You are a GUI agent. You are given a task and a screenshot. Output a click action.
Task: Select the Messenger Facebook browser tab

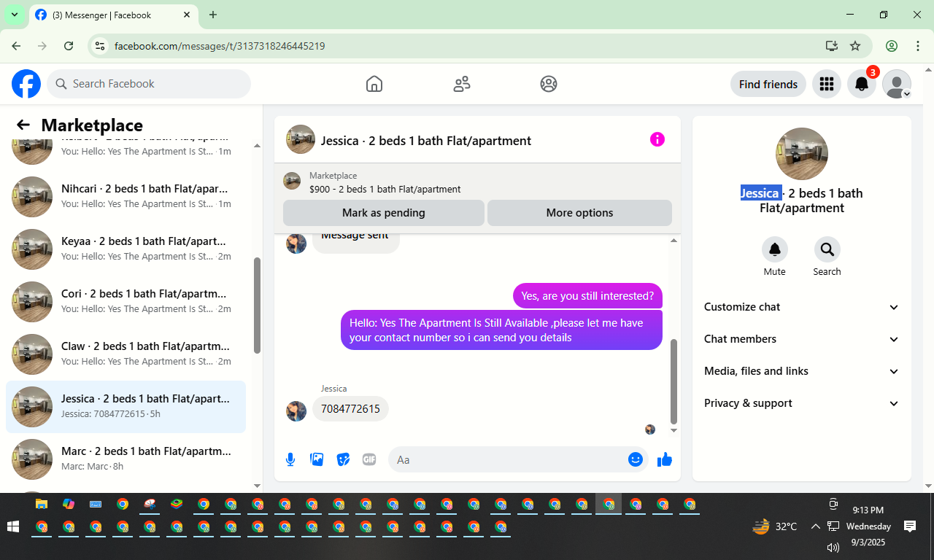click(x=113, y=15)
